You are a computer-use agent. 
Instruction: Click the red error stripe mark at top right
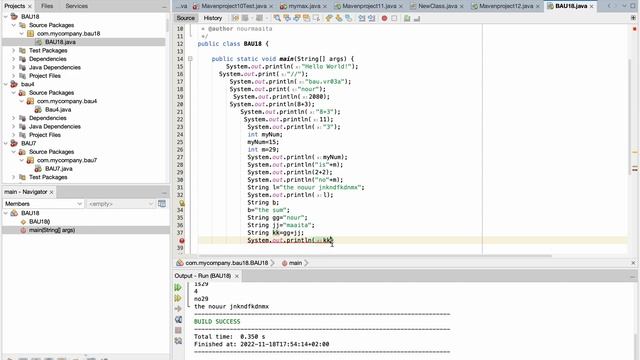tap(634, 29)
